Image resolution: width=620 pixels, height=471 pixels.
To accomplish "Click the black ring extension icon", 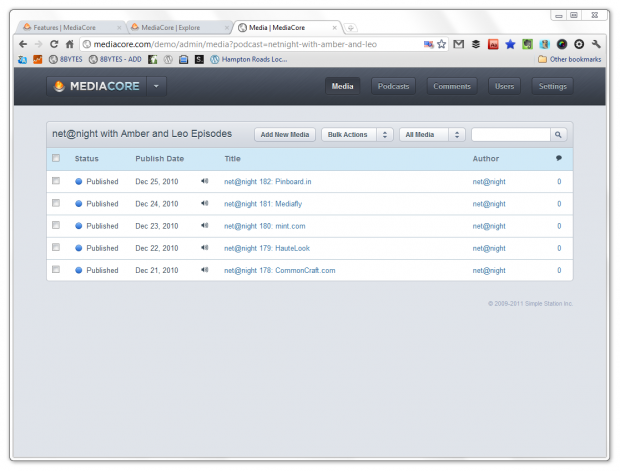I will pos(579,44).
